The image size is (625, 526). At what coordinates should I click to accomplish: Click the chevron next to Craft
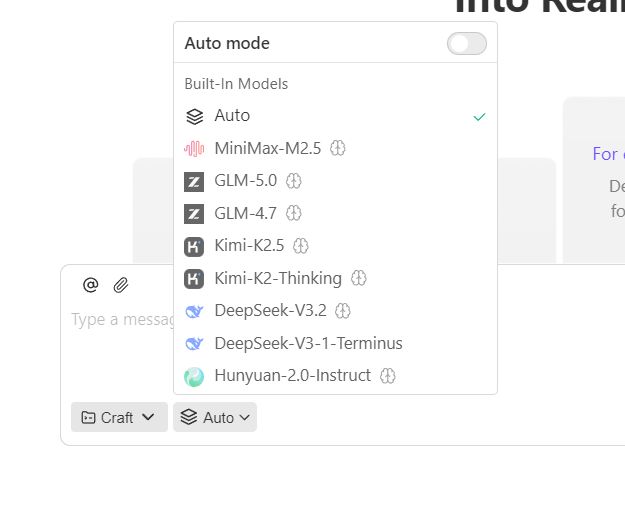click(148, 417)
